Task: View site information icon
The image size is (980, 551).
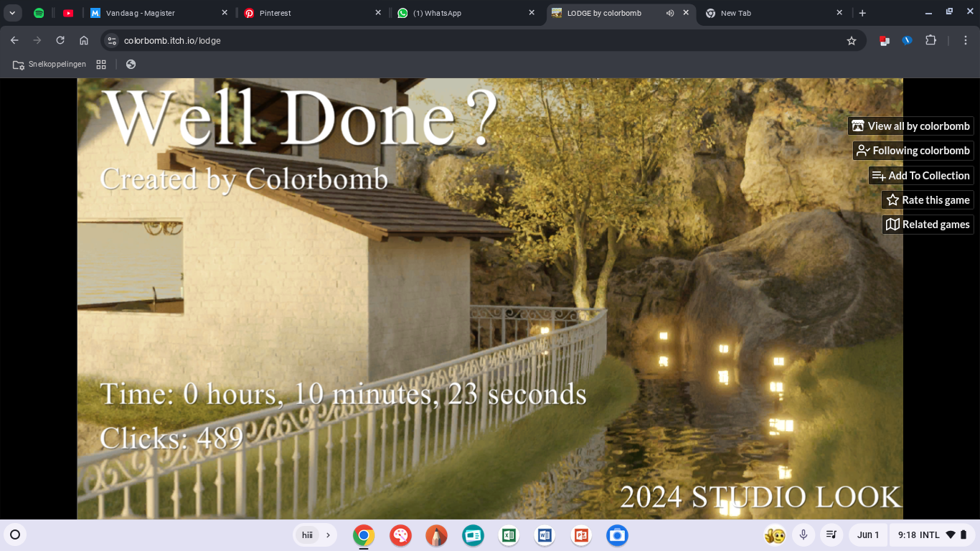Action: coord(111,41)
